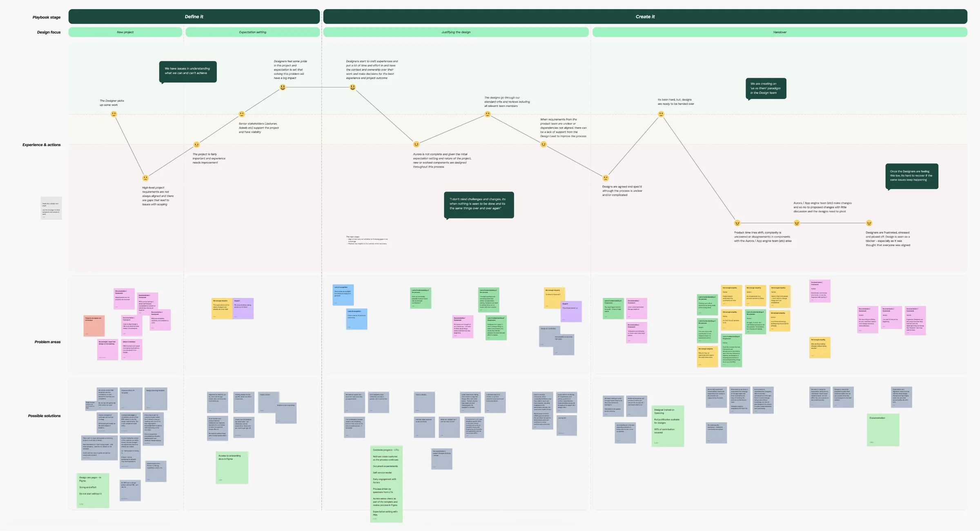This screenshot has height=531, width=980.
Task: Select the red 'Projects can appear out of the blue' sticky
Action: (x=94, y=326)
